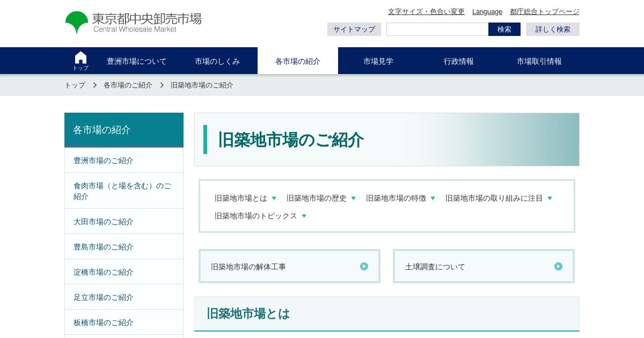Click the トップ breadcrumb link

point(75,85)
